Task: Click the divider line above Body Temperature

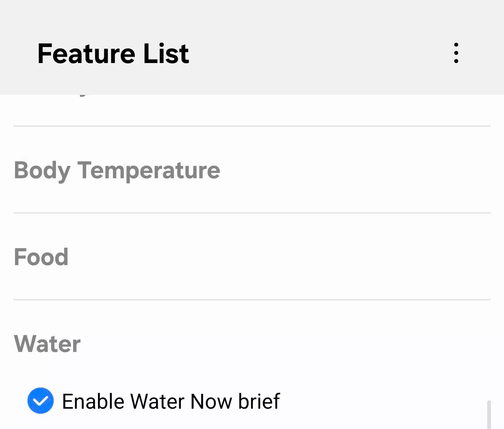Action: point(252,126)
